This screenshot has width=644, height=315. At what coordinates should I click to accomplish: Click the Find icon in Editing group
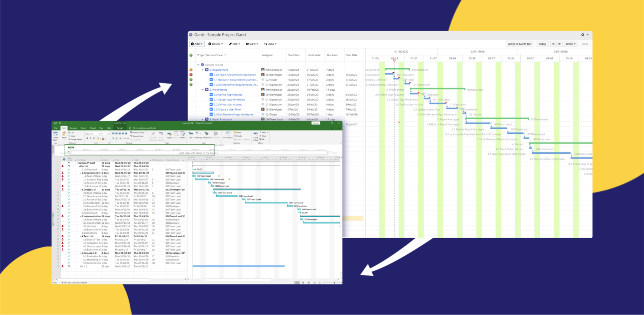point(260,132)
